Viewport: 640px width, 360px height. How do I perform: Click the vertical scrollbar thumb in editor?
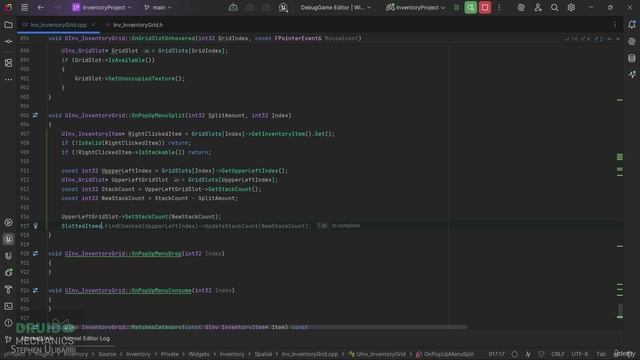point(620,310)
